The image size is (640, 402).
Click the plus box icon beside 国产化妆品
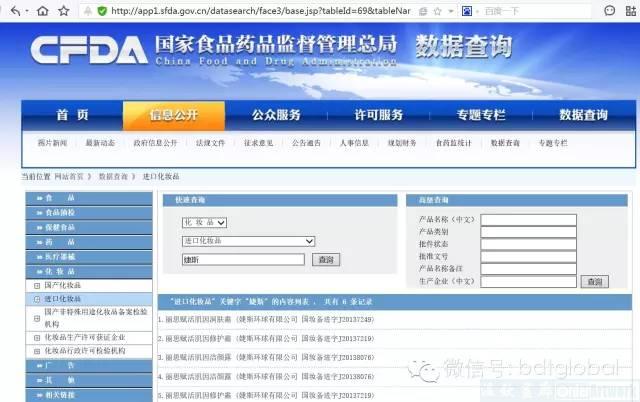click(37, 286)
